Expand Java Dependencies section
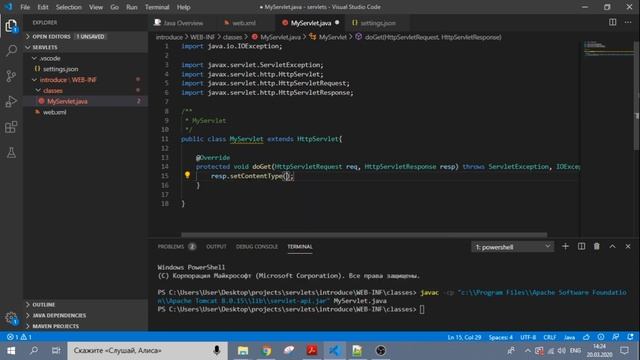Screen dimensions: 640x360 tap(86, 315)
